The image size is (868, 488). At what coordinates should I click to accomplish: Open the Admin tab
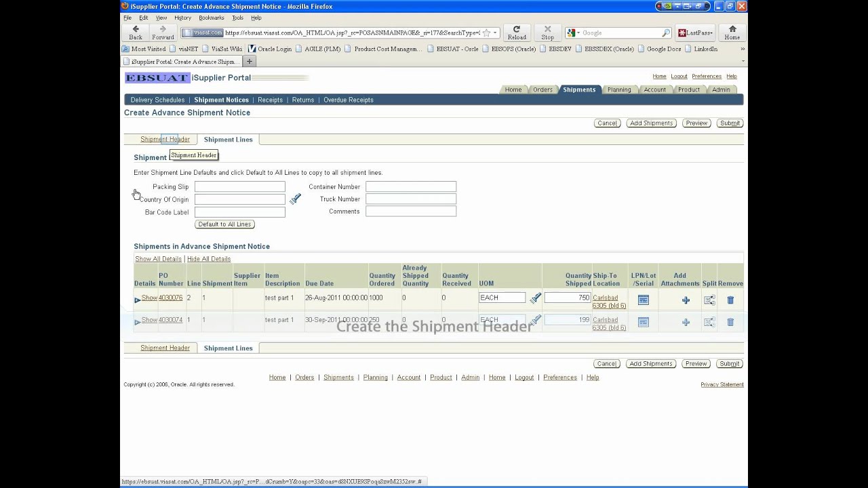721,89
